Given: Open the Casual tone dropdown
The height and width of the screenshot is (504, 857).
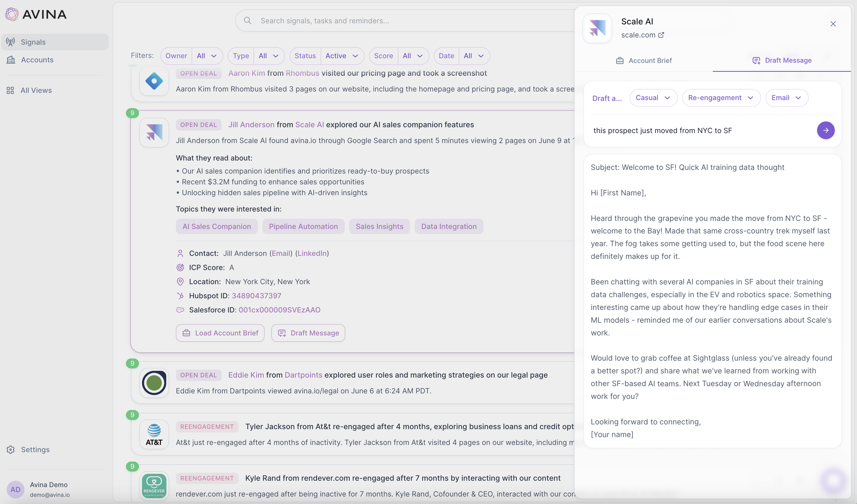Looking at the screenshot, I should [x=653, y=98].
